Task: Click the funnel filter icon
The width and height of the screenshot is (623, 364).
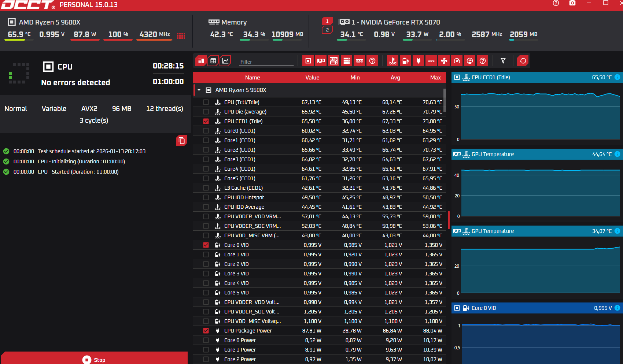Action: click(x=503, y=61)
